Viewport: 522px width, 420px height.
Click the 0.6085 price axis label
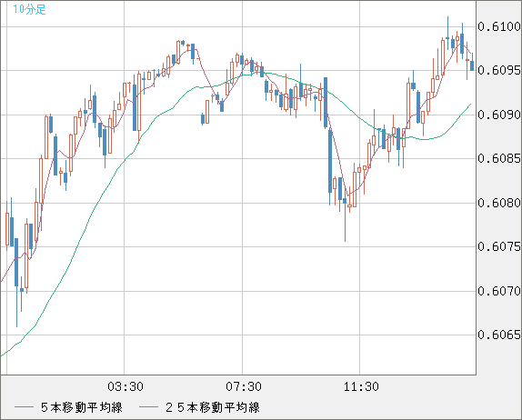point(499,158)
